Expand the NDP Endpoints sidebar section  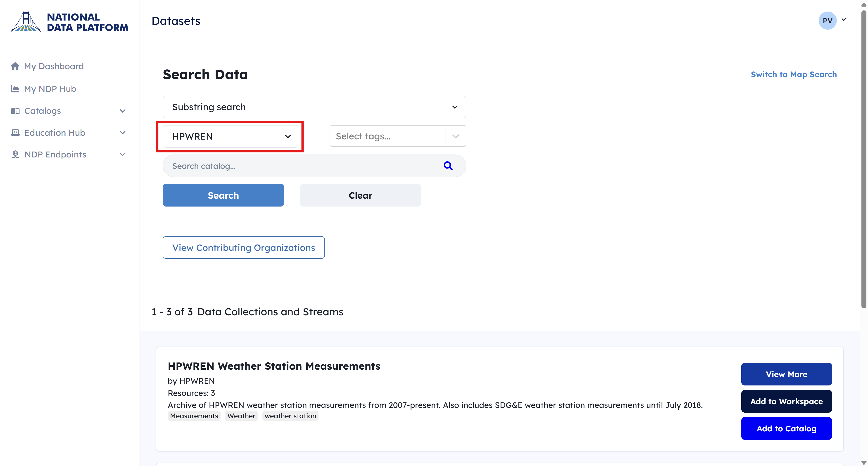click(x=123, y=154)
